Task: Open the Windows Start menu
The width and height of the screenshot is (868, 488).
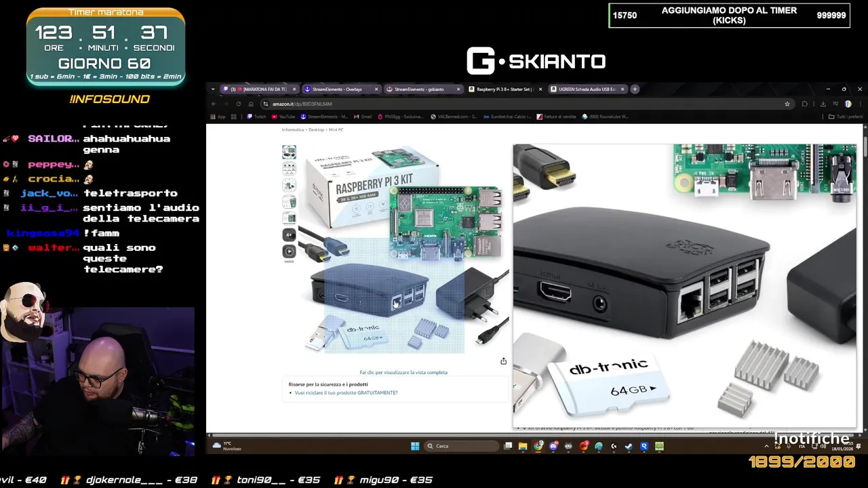Action: pos(415,446)
